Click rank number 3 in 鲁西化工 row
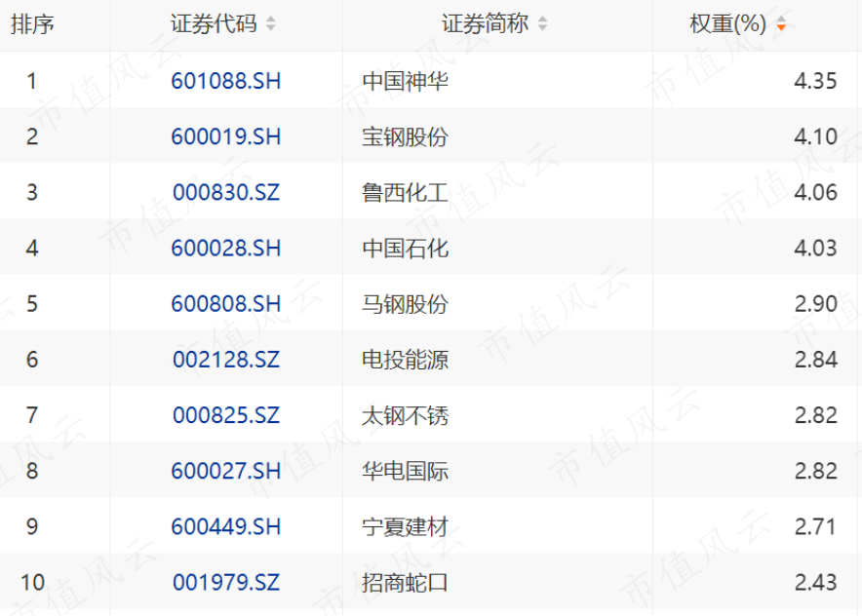 (32, 192)
